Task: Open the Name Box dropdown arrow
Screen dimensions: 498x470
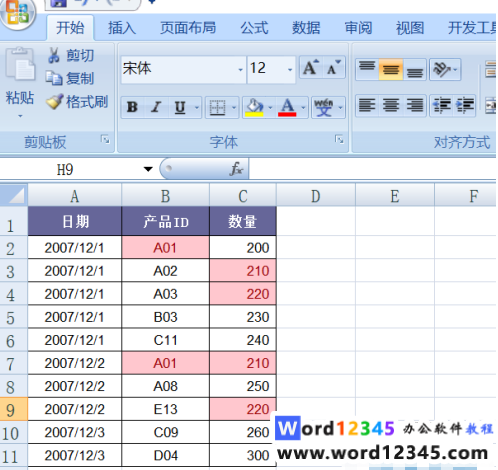Action: coord(148,169)
